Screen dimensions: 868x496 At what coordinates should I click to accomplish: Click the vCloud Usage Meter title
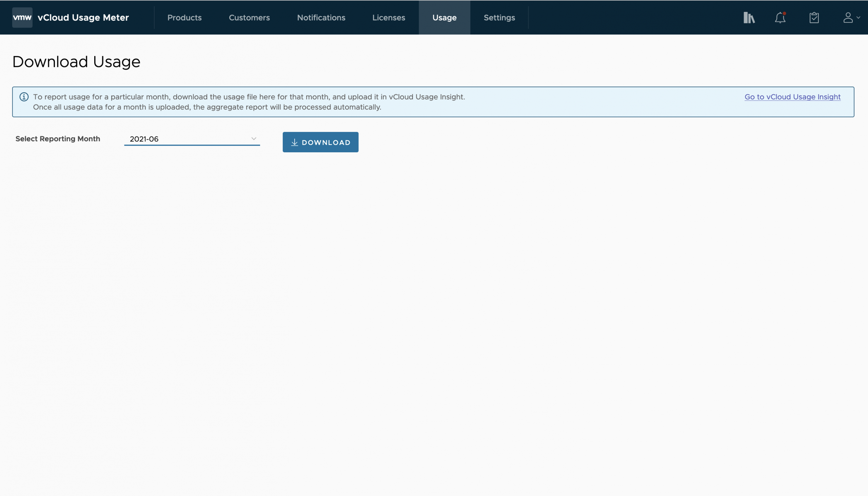[83, 18]
